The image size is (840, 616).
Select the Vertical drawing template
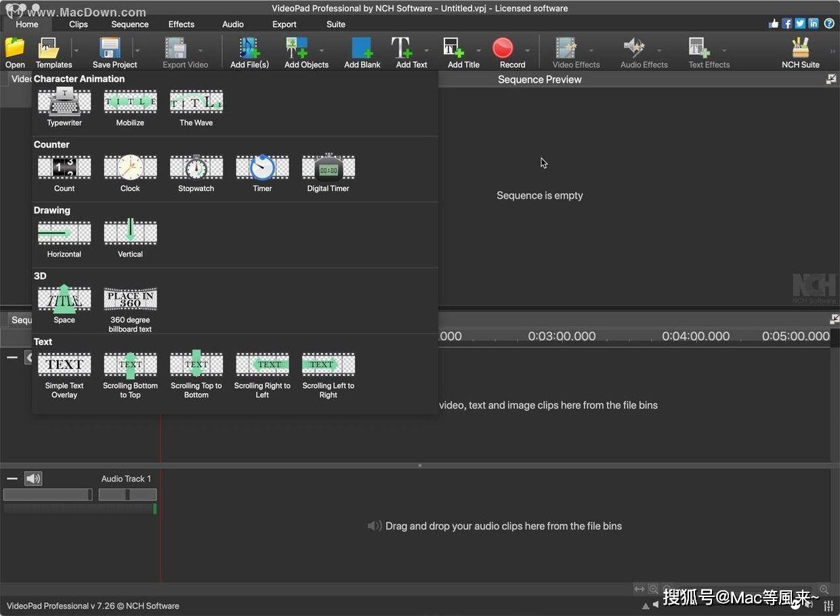(130, 239)
